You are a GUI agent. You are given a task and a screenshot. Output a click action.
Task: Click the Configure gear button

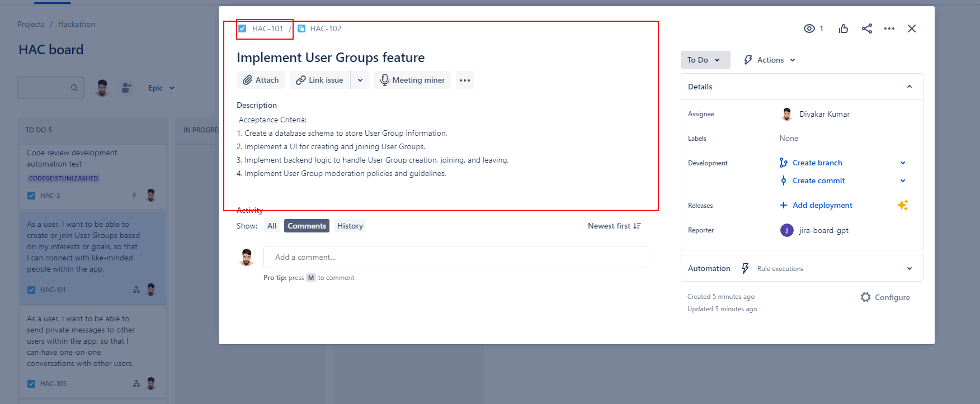point(885,297)
